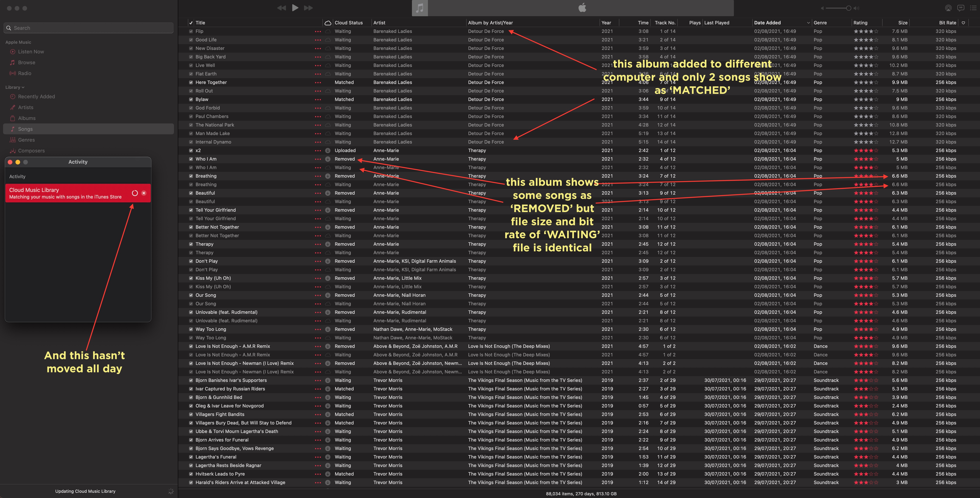
Task: Sort songs by Cloud Status column
Action: point(349,23)
